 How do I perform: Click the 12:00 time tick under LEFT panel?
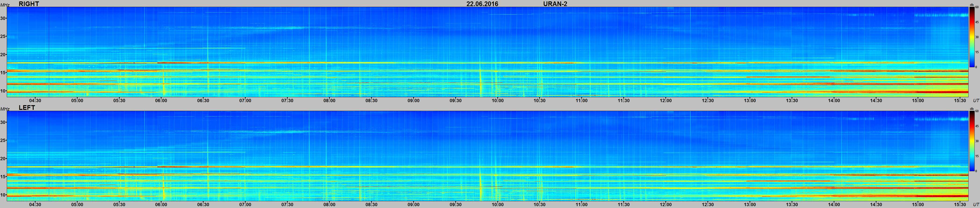click(x=666, y=204)
